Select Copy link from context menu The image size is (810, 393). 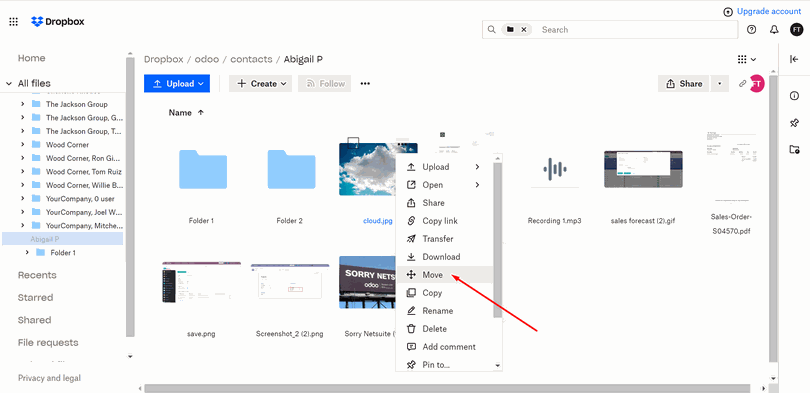[x=444, y=221]
